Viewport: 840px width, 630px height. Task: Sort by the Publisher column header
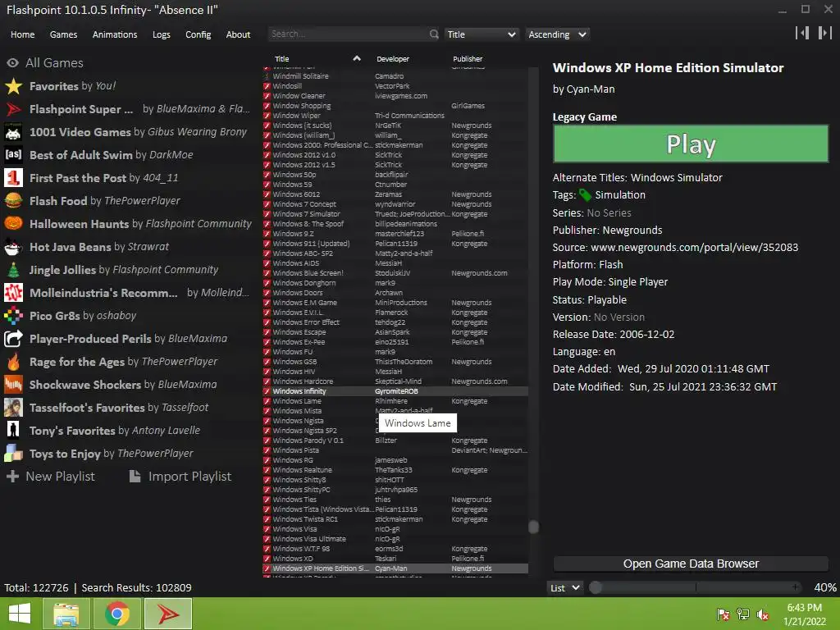(x=468, y=59)
